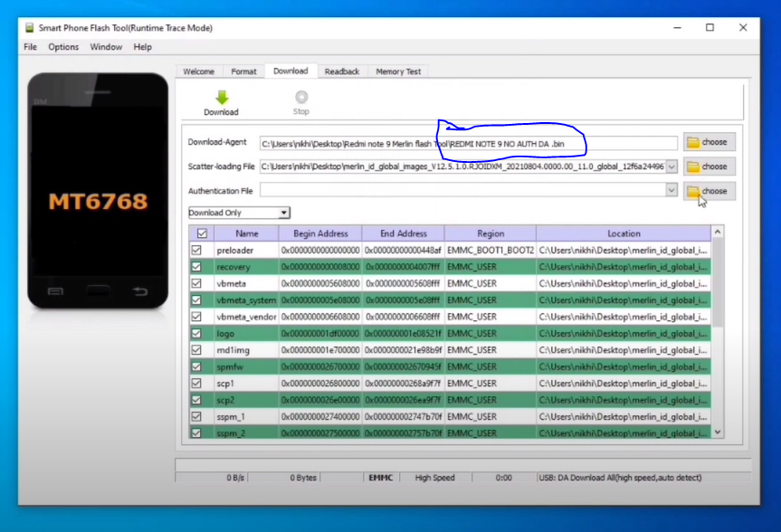
Task: Click the Name column header
Action: pos(246,233)
